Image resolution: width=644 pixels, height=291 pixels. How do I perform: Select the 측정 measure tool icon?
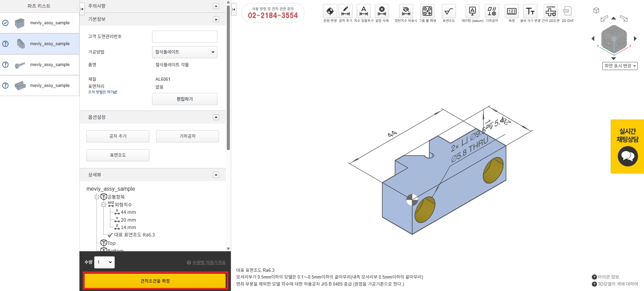[x=511, y=11]
